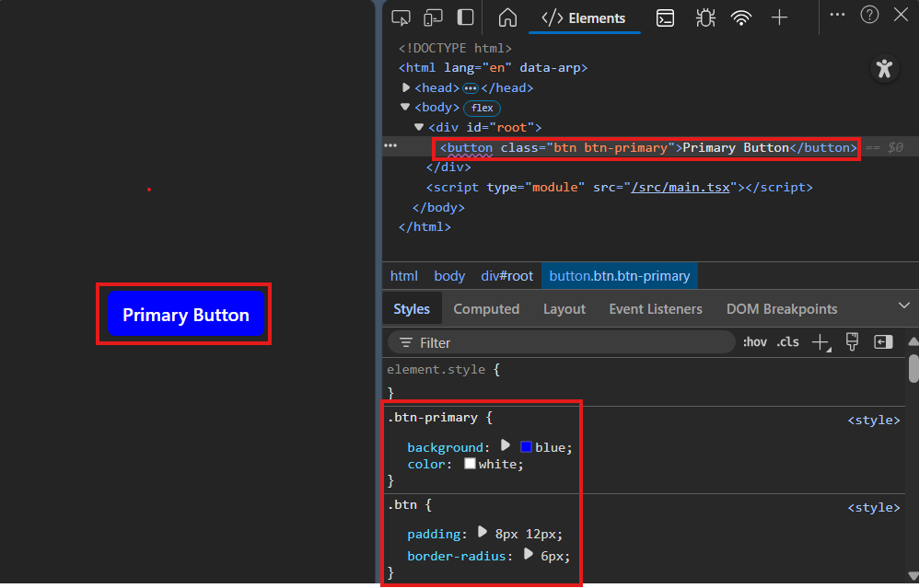
Task: Toggle computed styles sidebar icon
Action: 883,342
